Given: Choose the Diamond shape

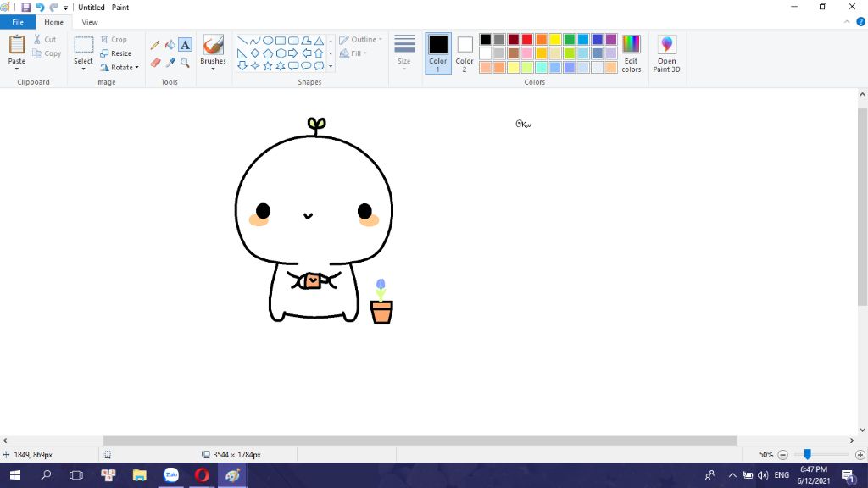Looking at the screenshot, I should click(x=254, y=53).
